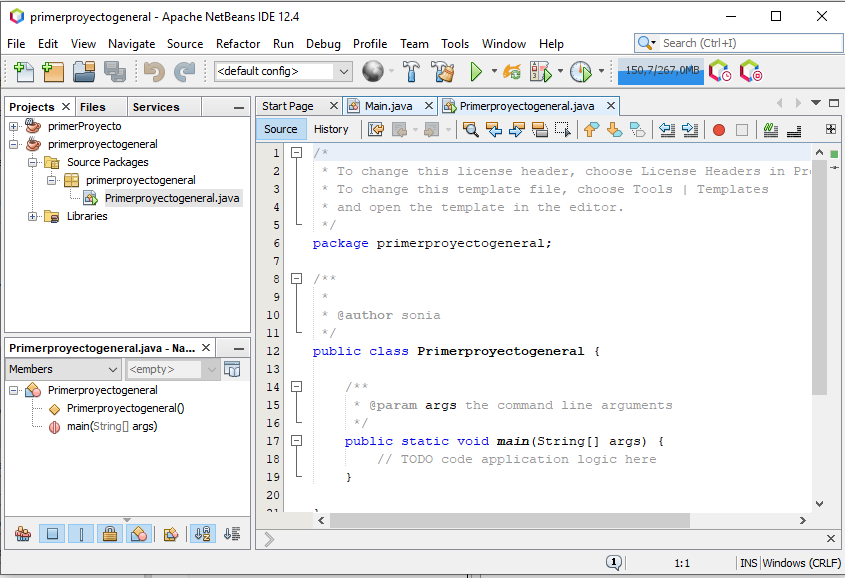Screen dimensions: 845x578
Task: Toggle alphabetical sort by name in Navigator
Action: click(x=203, y=534)
